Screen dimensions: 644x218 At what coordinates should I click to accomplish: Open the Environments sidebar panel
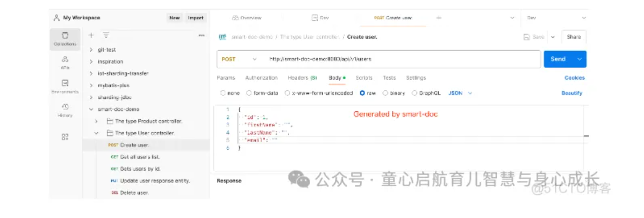click(x=65, y=86)
